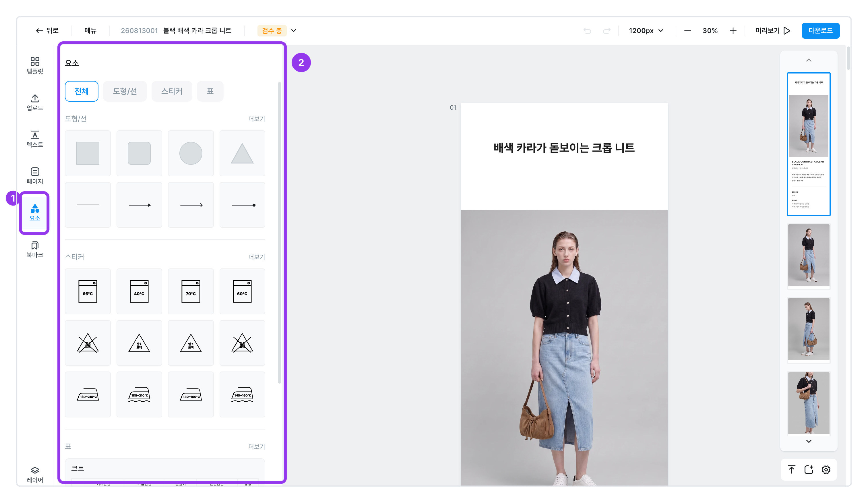Click 더보기 next to 표 section
This screenshot has width=868, height=503.
click(257, 447)
